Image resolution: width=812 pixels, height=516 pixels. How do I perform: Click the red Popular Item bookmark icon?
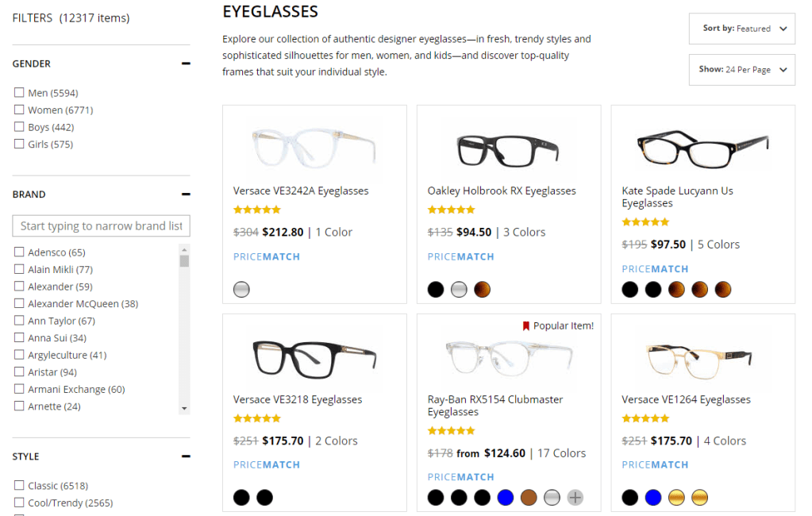click(525, 326)
